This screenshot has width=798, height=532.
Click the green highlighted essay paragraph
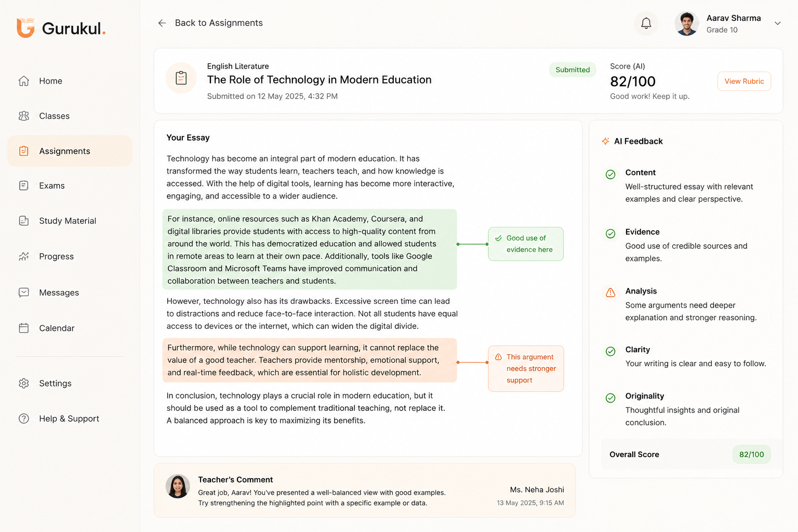(310, 249)
